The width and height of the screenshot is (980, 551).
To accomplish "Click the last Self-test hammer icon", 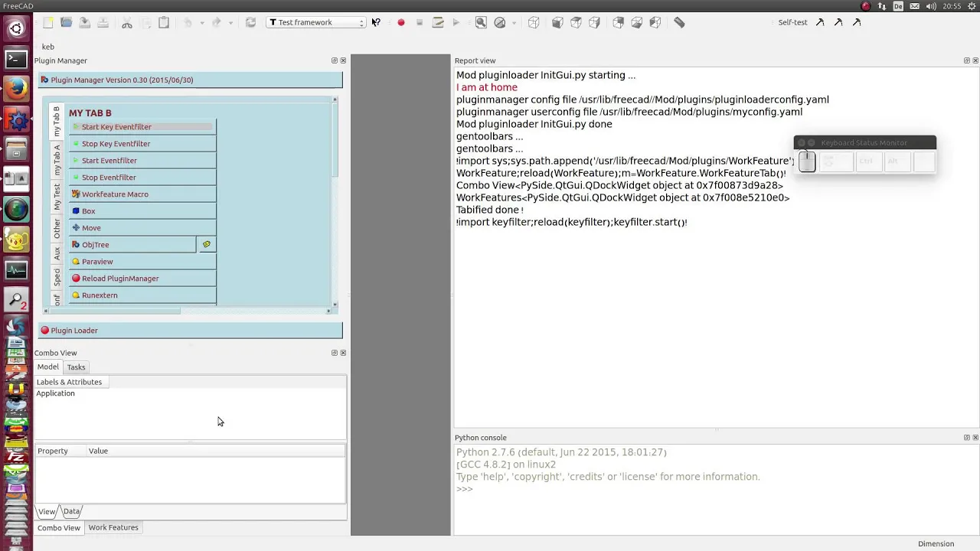I will (857, 22).
